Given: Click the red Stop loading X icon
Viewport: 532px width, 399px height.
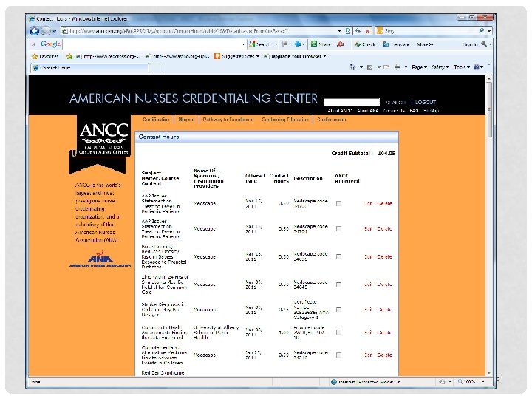Looking at the screenshot, I should (367, 31).
